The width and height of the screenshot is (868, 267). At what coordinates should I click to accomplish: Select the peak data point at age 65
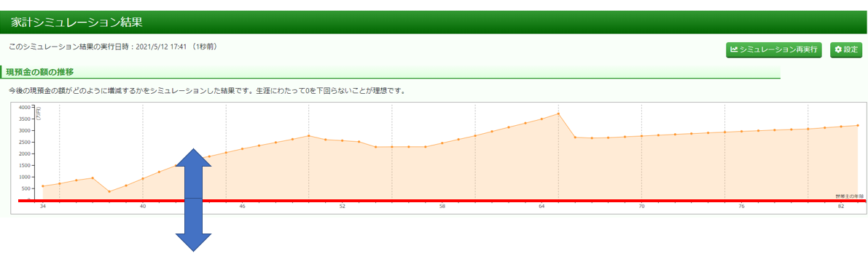tap(558, 113)
